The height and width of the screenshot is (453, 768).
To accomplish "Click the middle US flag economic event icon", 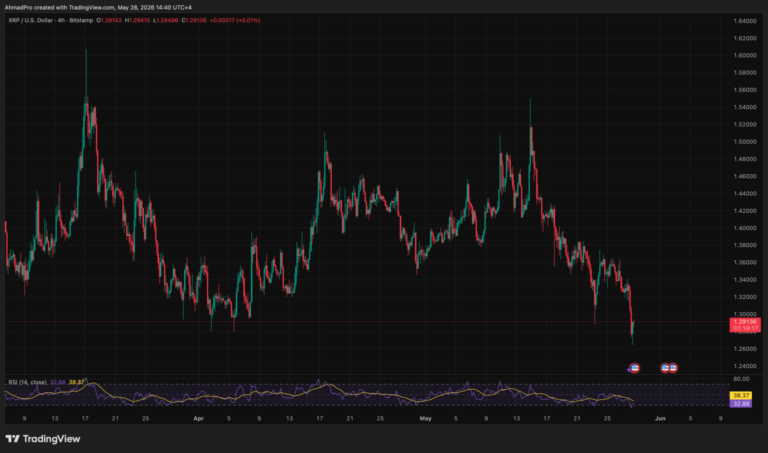I will (x=665, y=368).
